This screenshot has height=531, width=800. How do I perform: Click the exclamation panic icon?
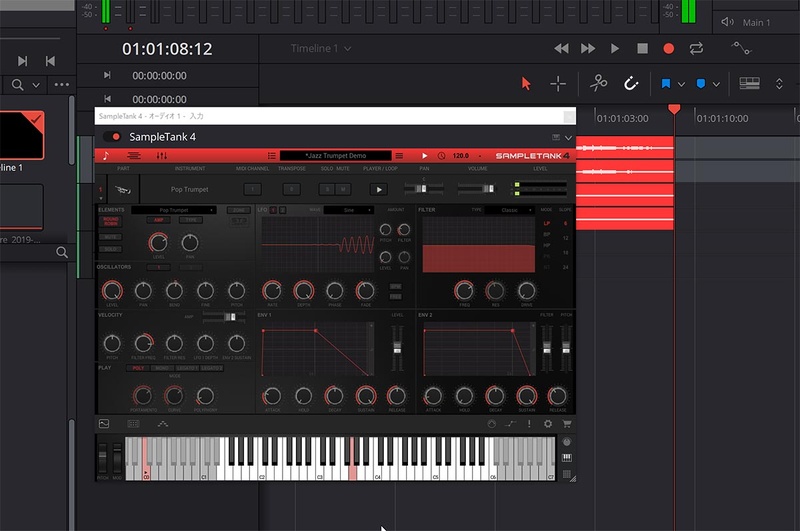pyautogui.click(x=529, y=424)
